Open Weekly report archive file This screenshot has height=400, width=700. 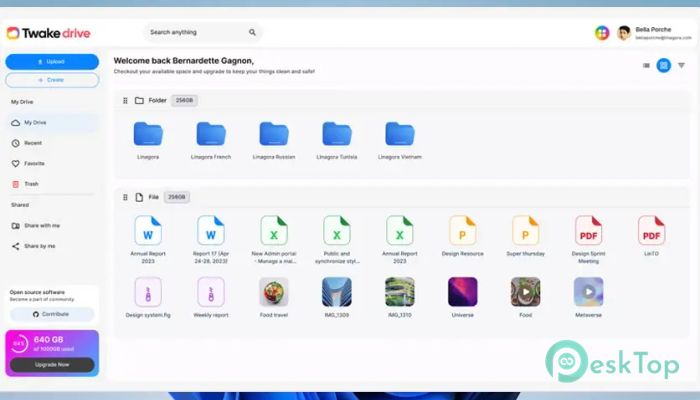[x=211, y=292]
